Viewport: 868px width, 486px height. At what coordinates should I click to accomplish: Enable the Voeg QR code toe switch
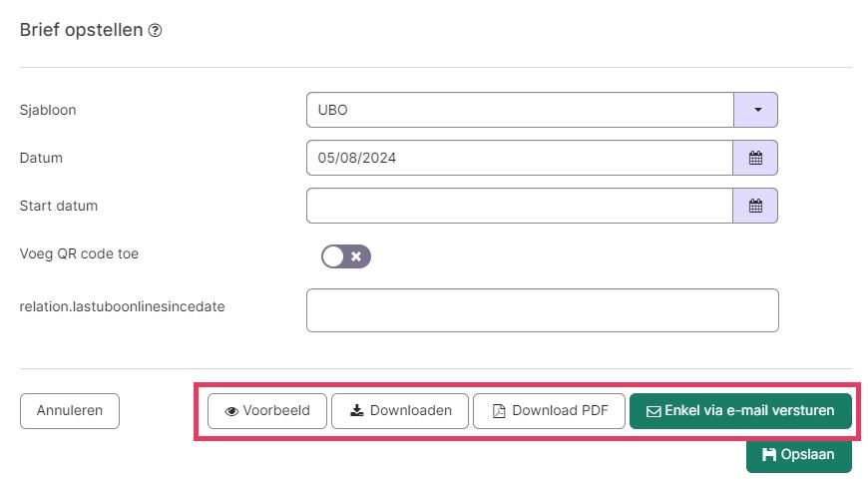pos(345,256)
